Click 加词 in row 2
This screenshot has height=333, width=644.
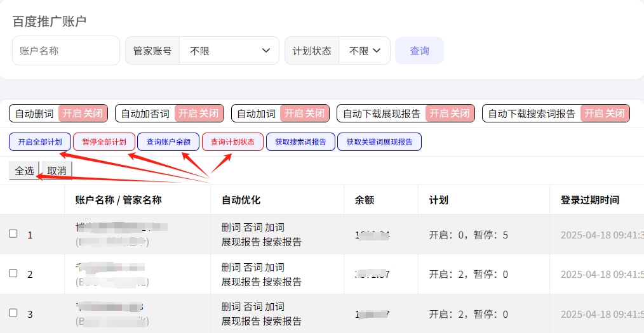click(274, 267)
